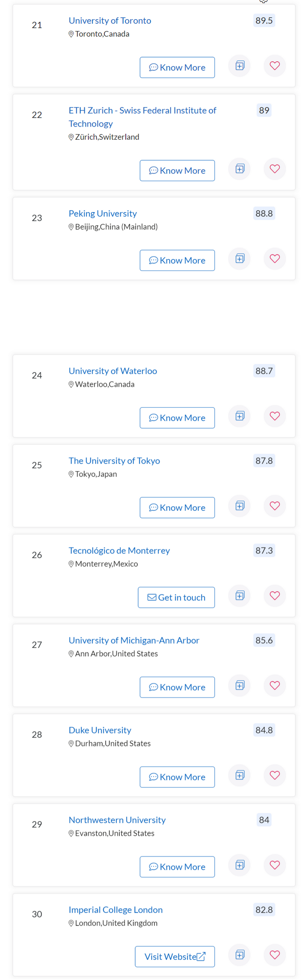
Task: Heart Northwestern University to shortlist it
Action: pos(275,865)
